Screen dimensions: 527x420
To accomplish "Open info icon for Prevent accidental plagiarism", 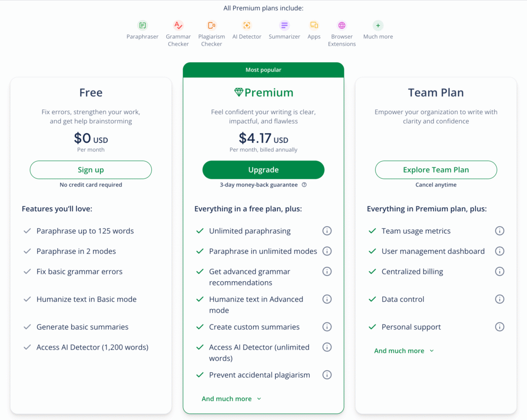I will pos(327,375).
